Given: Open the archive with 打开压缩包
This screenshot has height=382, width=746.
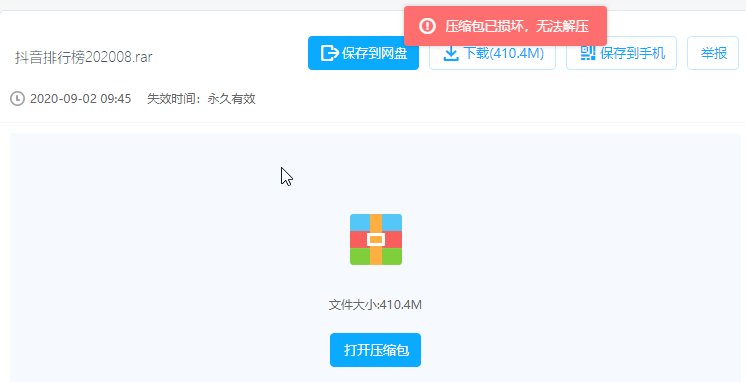Looking at the screenshot, I should (375, 350).
